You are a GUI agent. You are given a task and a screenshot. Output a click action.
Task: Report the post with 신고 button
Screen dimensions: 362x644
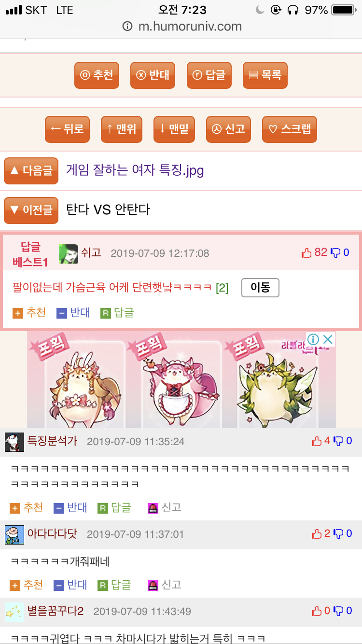tap(228, 129)
